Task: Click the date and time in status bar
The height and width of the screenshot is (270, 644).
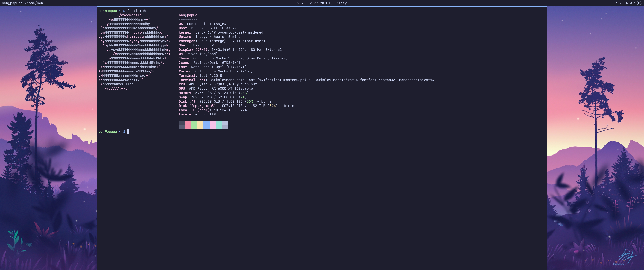Action: (x=322, y=3)
